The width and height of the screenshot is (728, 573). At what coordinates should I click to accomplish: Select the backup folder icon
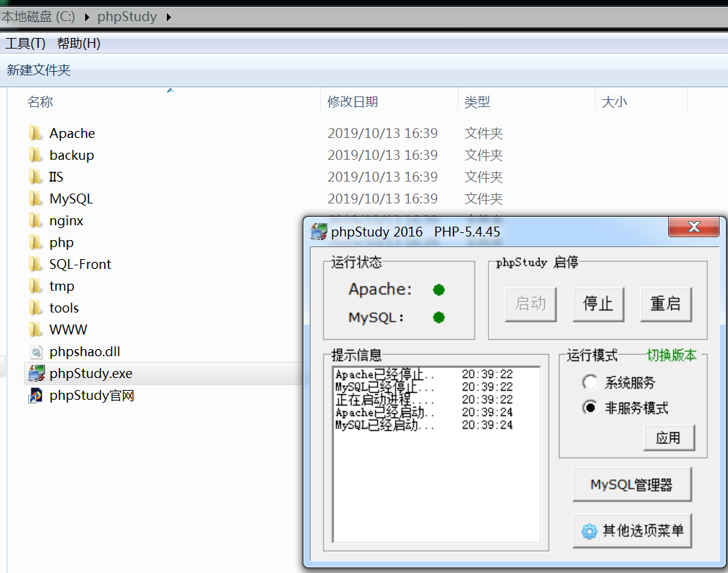pos(35,155)
